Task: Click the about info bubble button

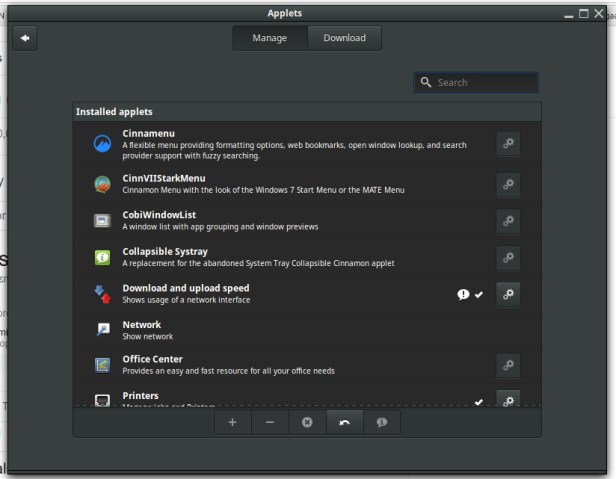Action: coord(382,422)
